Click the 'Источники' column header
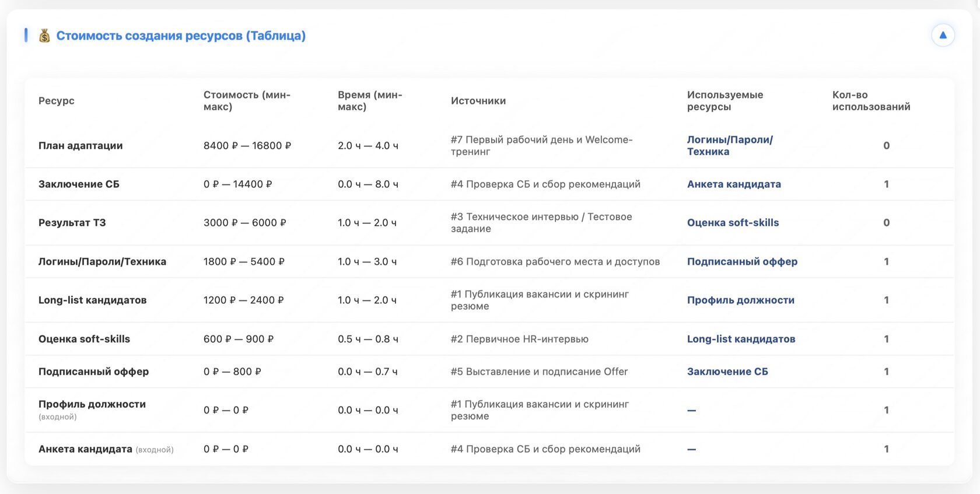This screenshot has height=494, width=980. point(478,101)
